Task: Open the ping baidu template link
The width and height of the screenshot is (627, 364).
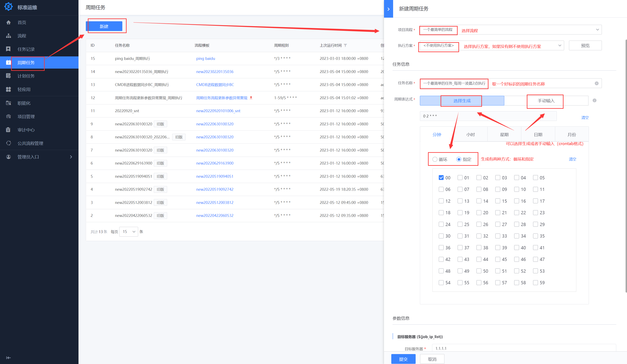Action: 205,58
